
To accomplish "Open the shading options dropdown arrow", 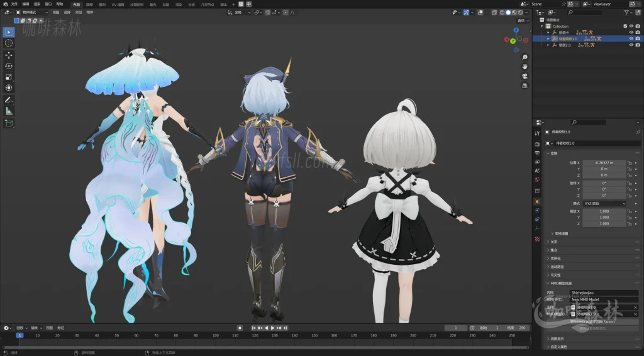I will tap(526, 13).
